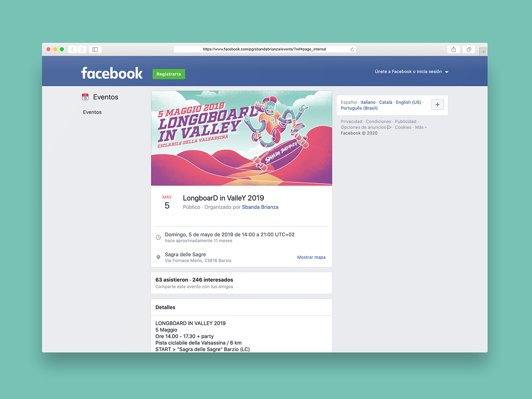Expand the Únete a Facebook dropdown arrow
Image resolution: width=532 pixels, height=399 pixels.
pyautogui.click(x=447, y=72)
